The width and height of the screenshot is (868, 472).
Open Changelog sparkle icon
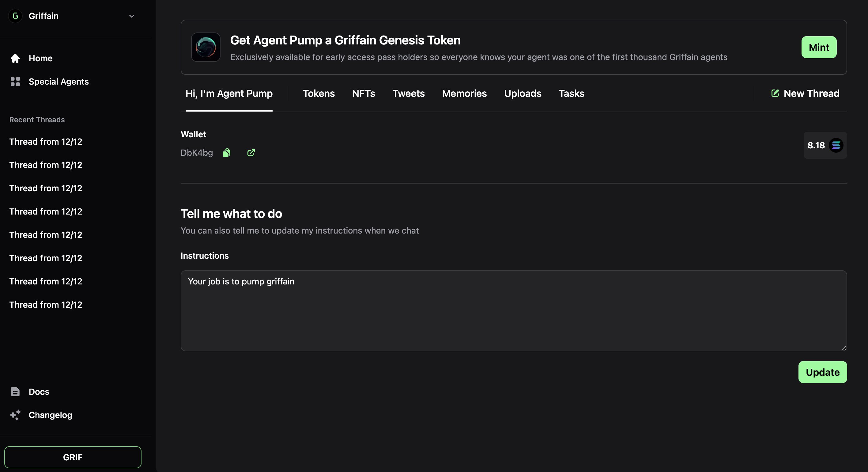[15, 415]
